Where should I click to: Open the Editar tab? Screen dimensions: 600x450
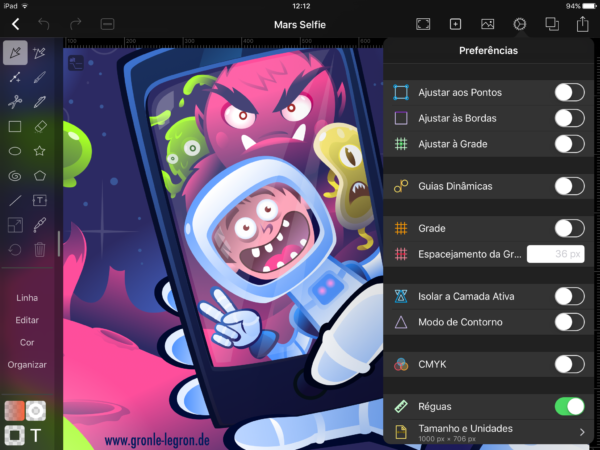[27, 320]
